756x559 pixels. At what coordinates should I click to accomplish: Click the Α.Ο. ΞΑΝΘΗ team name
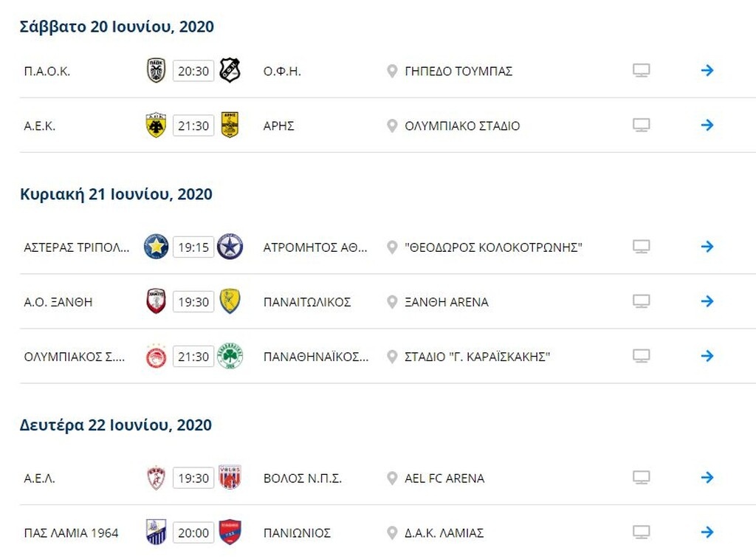coord(58,302)
